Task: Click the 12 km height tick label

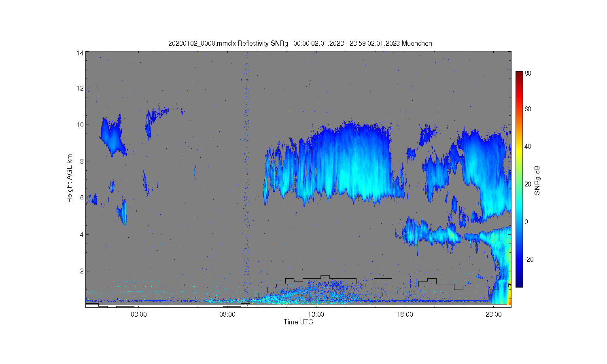Action: click(x=81, y=88)
